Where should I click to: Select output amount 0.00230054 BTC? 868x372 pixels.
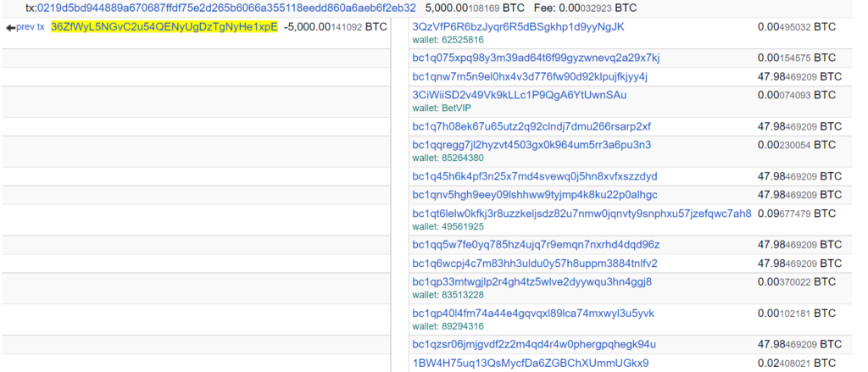[x=797, y=145]
